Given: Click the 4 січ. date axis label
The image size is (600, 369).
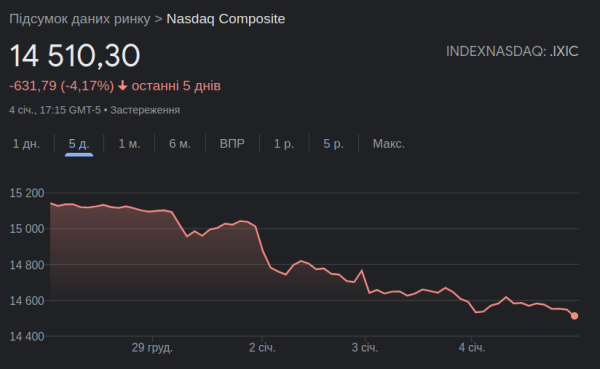Looking at the screenshot, I should pos(472,348).
